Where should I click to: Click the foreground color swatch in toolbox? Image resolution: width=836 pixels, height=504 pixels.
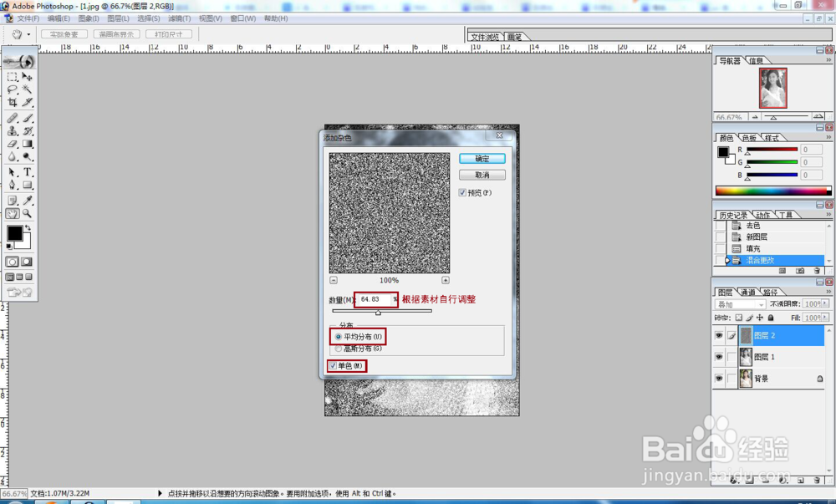[x=14, y=233]
